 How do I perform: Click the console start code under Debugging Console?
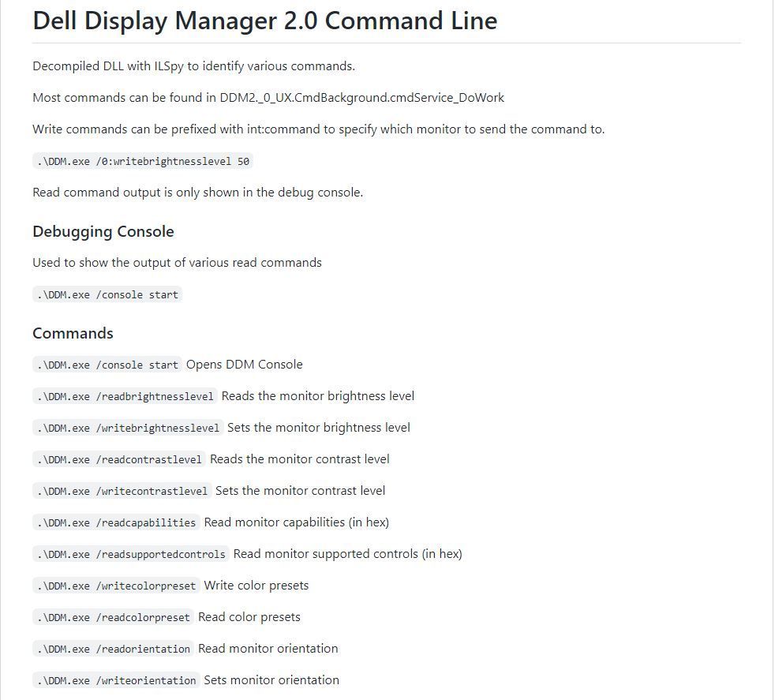coord(107,294)
